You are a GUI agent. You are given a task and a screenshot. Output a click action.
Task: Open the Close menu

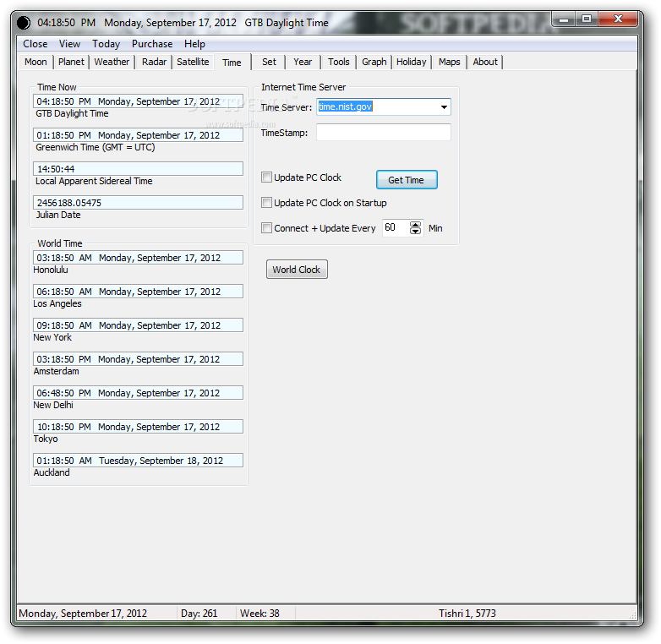pos(35,44)
